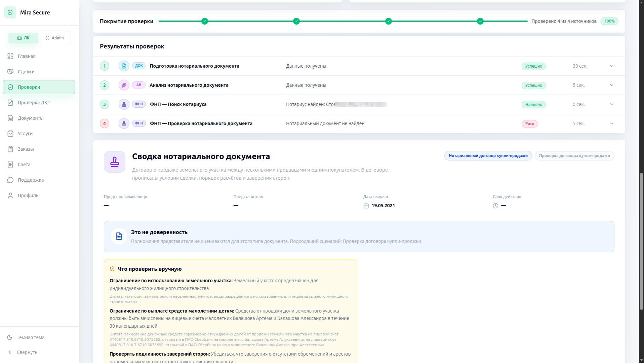This screenshot has width=644, height=363.
Task: Switch to Admin mode
Action: coord(54,38)
